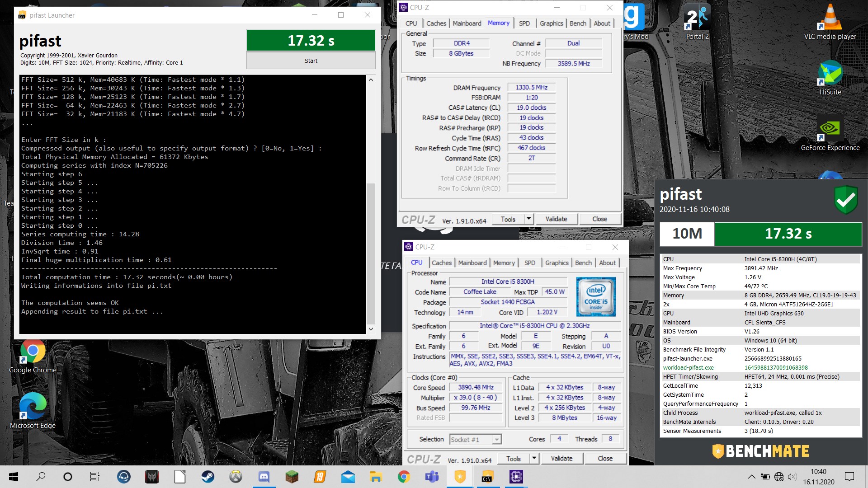Open About tab in upper CPU-Z
This screenshot has width=868, height=488.
click(x=602, y=23)
